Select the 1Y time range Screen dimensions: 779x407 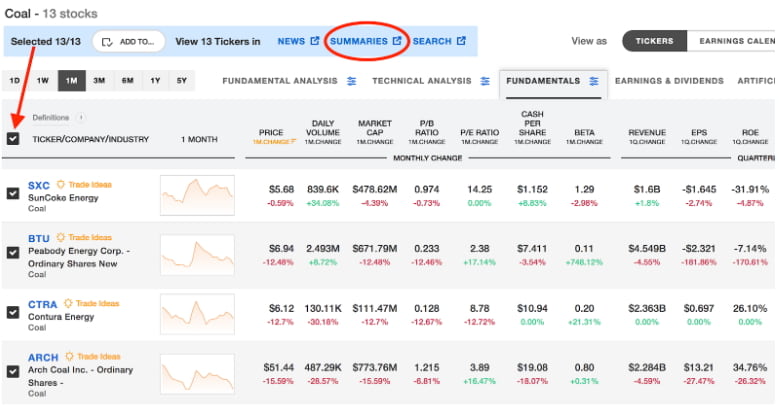pyautogui.click(x=155, y=81)
